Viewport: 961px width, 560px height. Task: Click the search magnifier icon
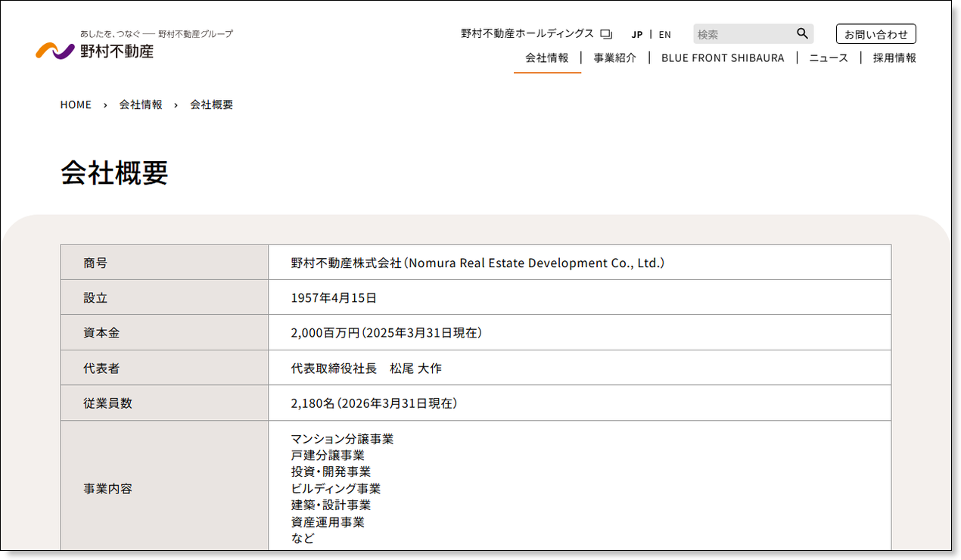pos(802,33)
